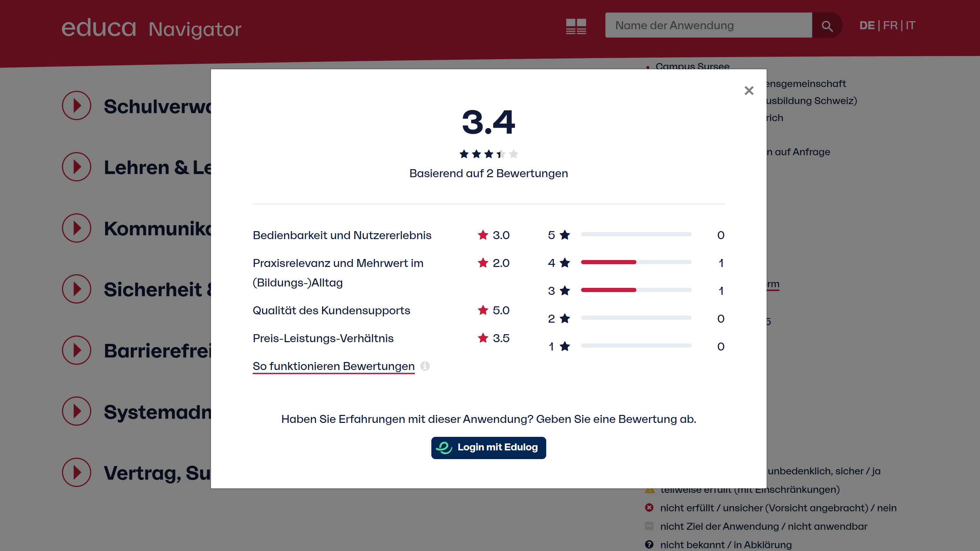The image size is (980, 551).
Task: Open So funktionieren Bewertungen link
Action: pos(333,366)
